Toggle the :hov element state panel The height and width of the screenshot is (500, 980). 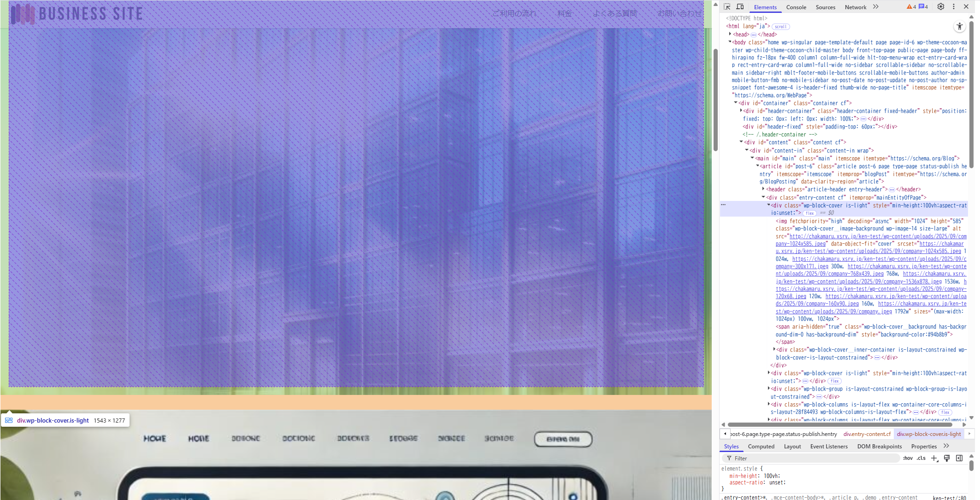click(x=908, y=458)
